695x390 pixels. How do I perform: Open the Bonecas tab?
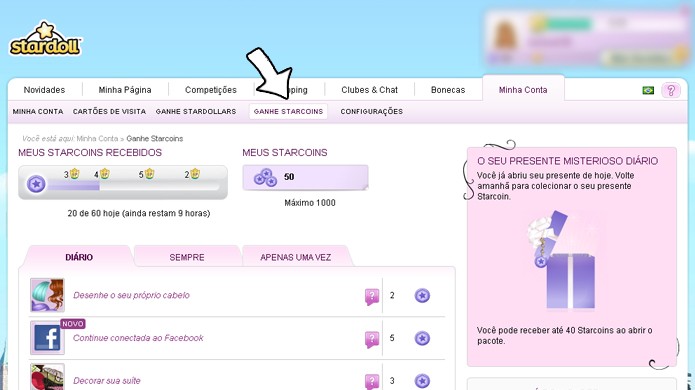pos(448,90)
